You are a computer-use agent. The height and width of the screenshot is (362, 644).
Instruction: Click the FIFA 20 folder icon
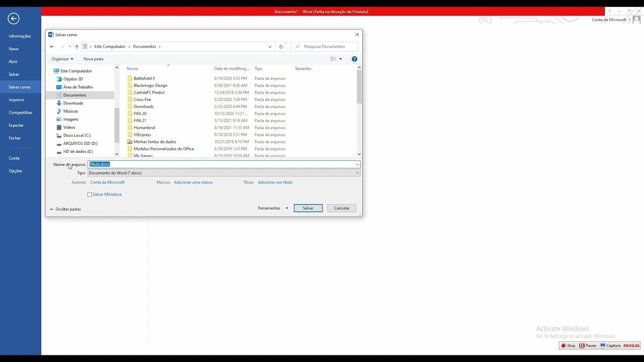tap(130, 114)
